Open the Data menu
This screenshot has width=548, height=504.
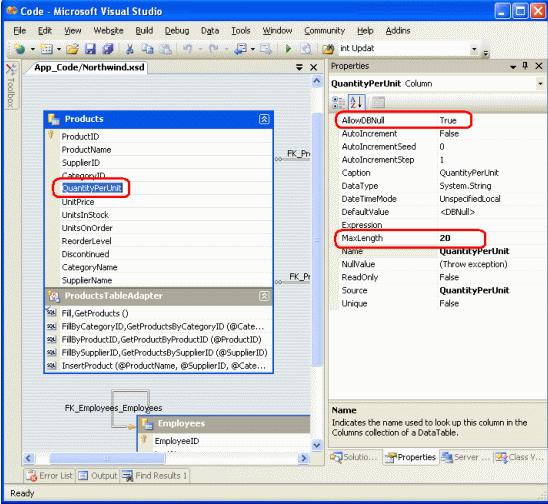[x=210, y=31]
